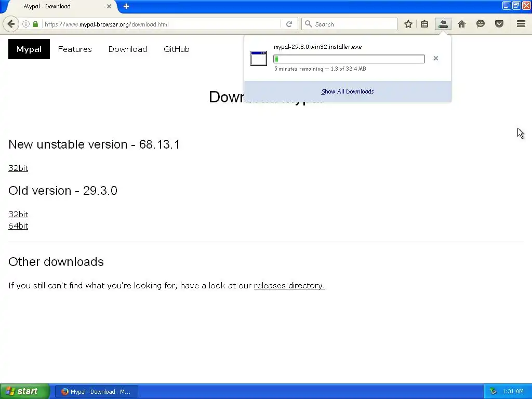Image resolution: width=532 pixels, height=399 pixels.
Task: Open site information icon in address bar
Action: click(x=26, y=24)
